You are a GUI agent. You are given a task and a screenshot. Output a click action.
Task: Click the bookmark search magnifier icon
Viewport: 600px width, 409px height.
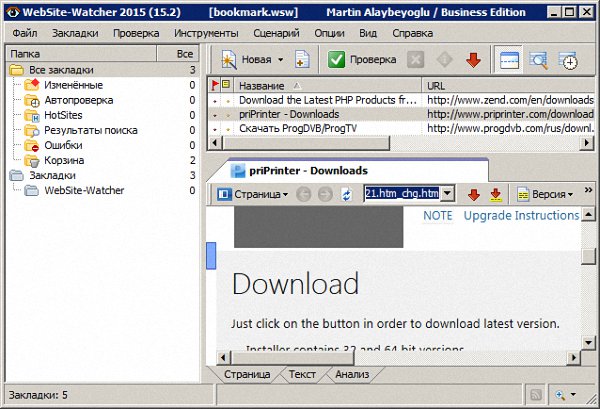coord(538,60)
